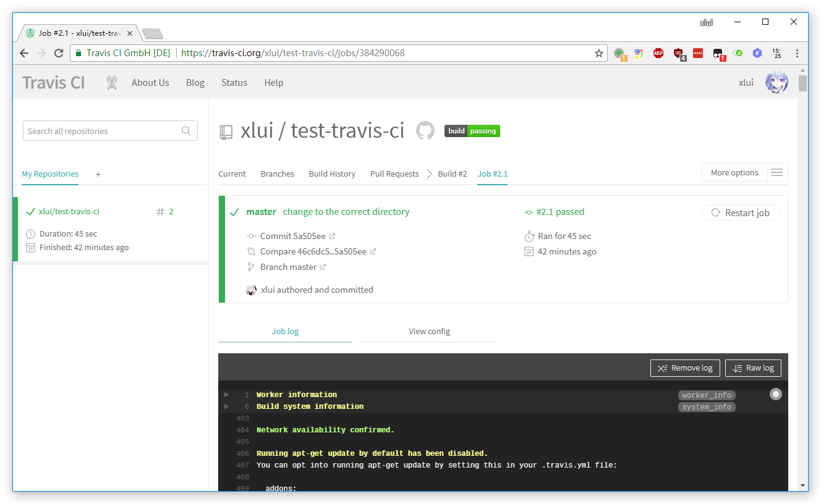The height and width of the screenshot is (504, 821).
Task: Open the Help nav item
Action: click(274, 83)
